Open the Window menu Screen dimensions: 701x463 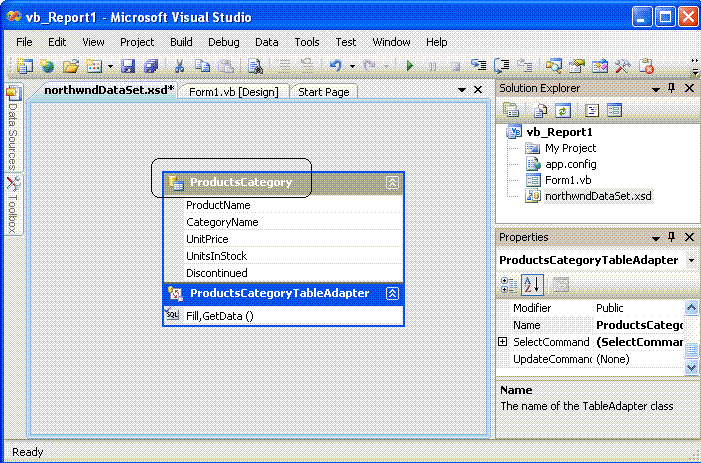[x=391, y=42]
